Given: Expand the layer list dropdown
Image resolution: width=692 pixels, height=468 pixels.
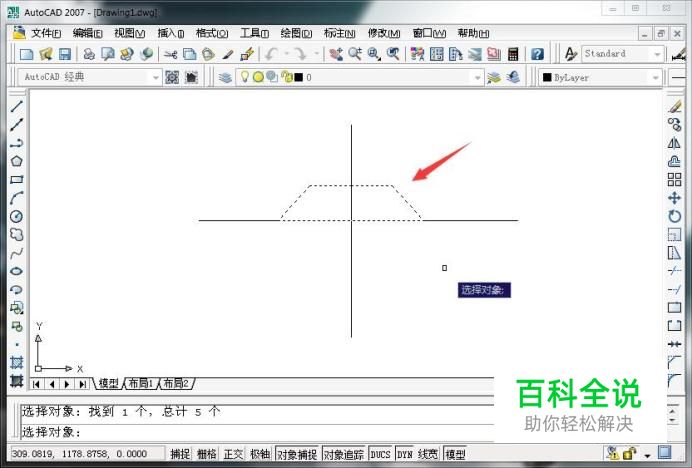Looking at the screenshot, I should 478,78.
